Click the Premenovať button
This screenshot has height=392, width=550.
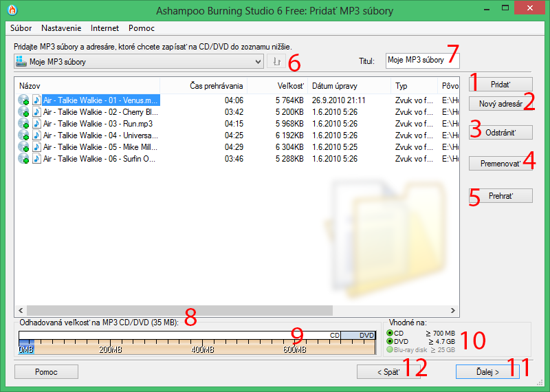tap(500, 164)
